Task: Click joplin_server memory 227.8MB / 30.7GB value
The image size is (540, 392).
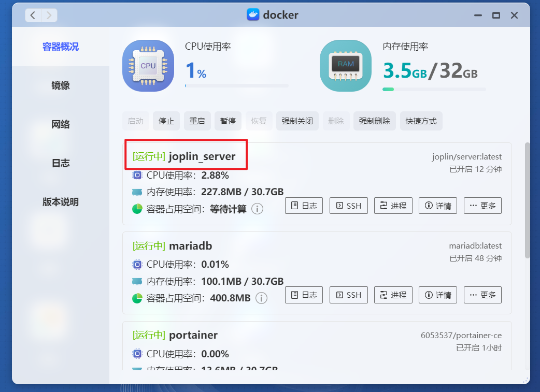Action: 242,192
